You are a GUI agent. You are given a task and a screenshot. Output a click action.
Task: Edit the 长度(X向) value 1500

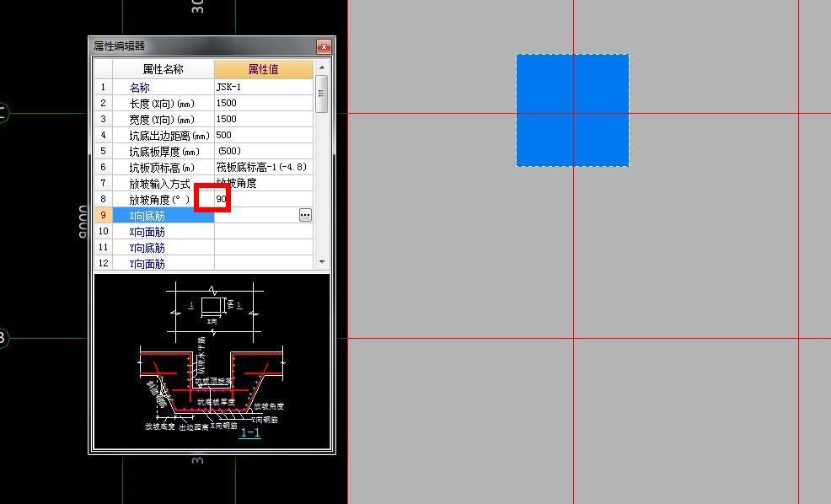point(264,103)
